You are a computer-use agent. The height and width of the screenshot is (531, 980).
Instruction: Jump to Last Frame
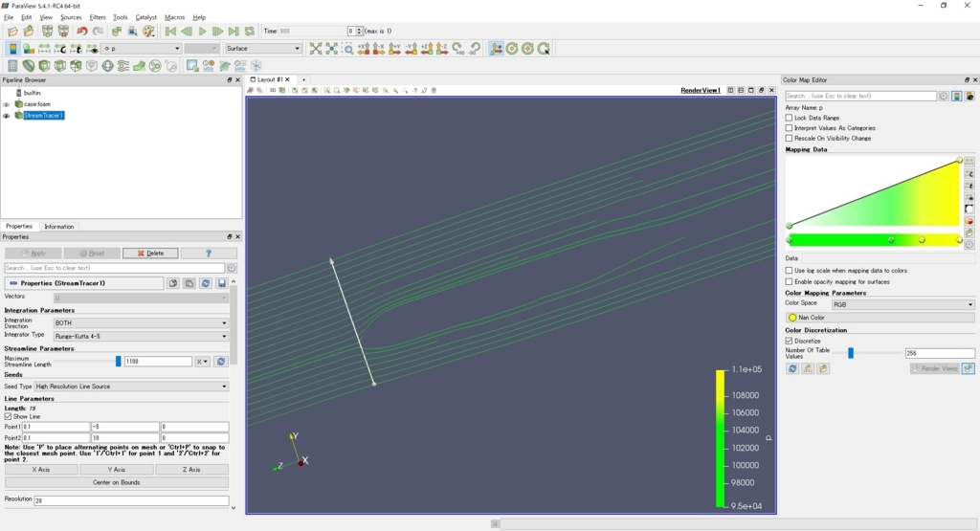234,31
